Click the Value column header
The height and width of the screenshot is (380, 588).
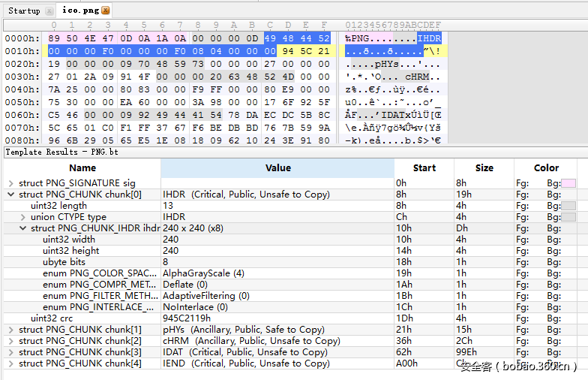coord(277,168)
